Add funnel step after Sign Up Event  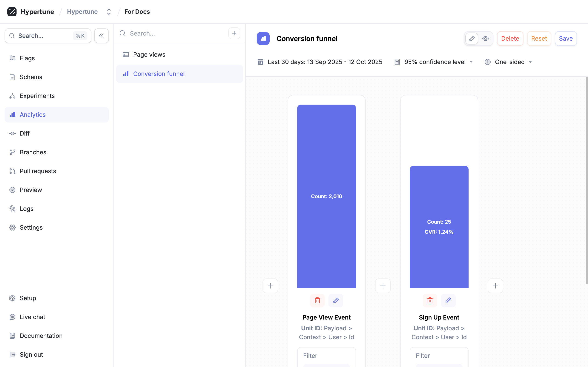coord(495,286)
